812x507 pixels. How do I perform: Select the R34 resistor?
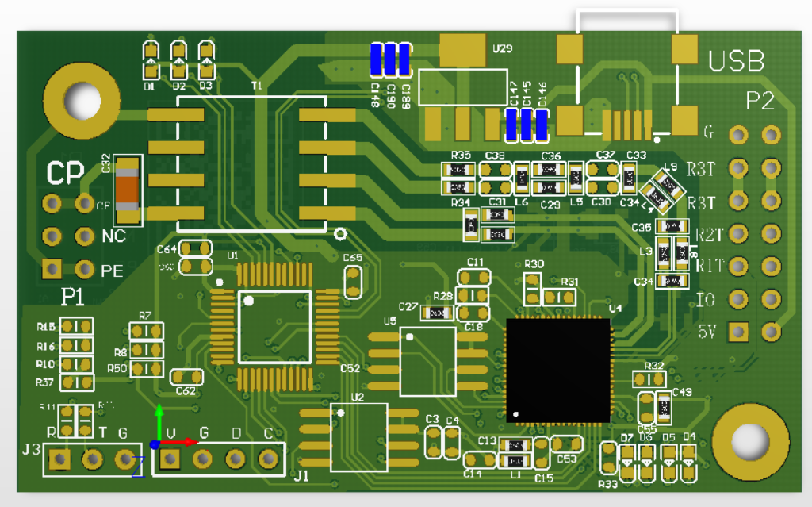[458, 186]
